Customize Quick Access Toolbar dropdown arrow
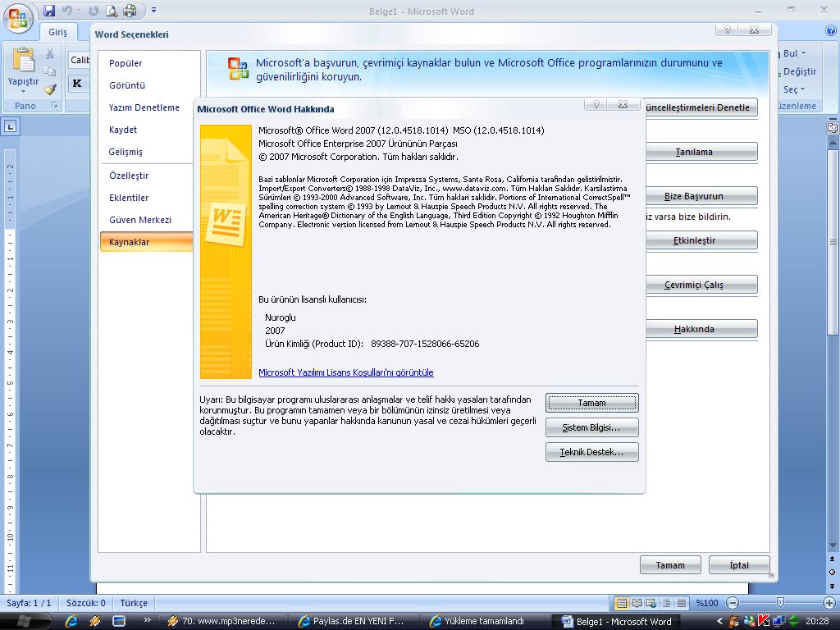Image resolution: width=840 pixels, height=630 pixels. coord(153,10)
